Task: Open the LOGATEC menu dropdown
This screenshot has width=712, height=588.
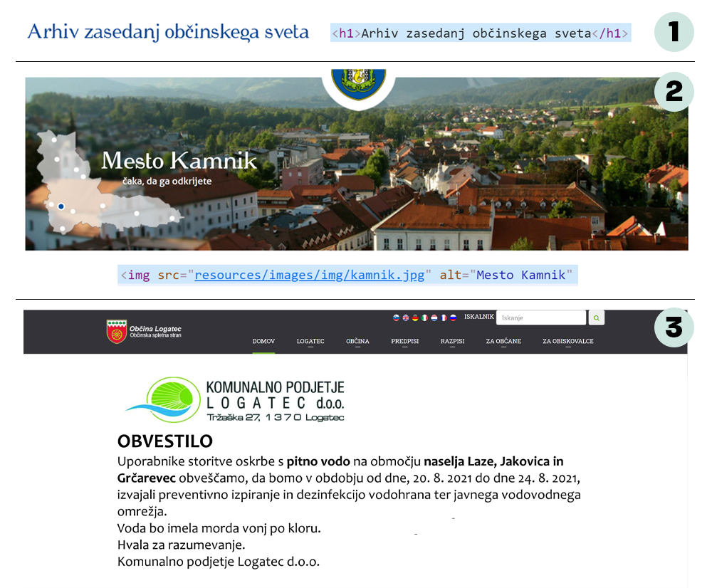Action: [310, 342]
